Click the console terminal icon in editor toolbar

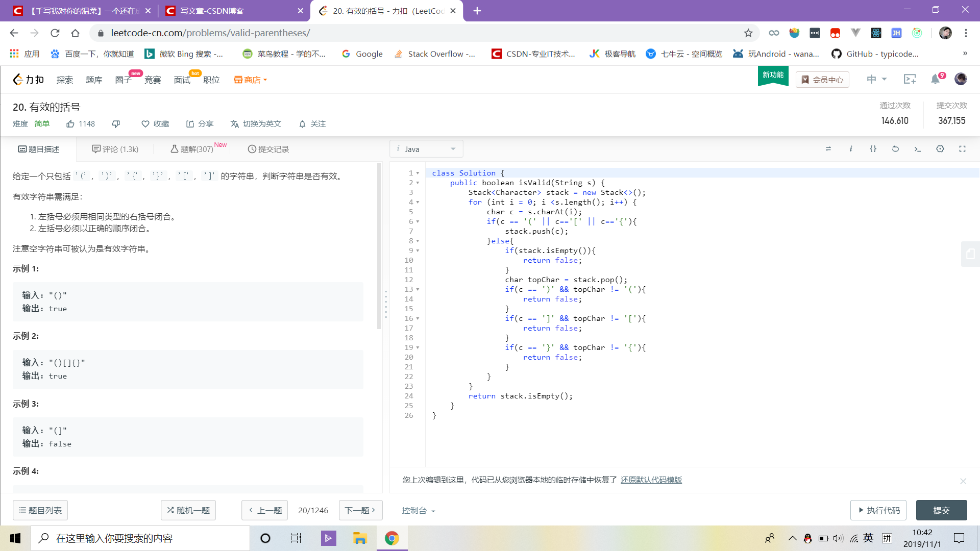pos(917,149)
